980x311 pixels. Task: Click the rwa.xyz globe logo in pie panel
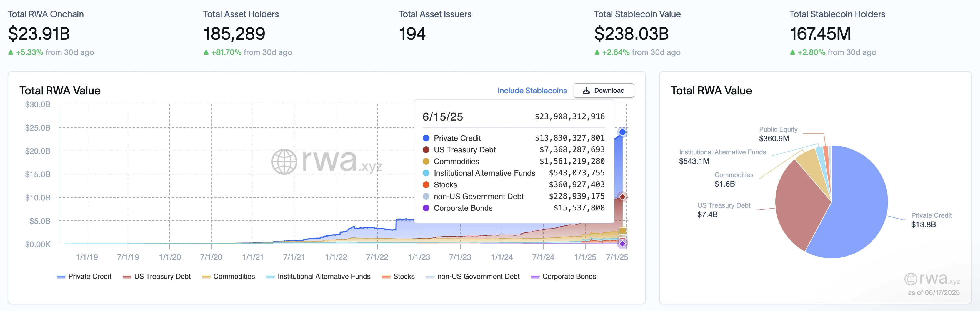(911, 279)
